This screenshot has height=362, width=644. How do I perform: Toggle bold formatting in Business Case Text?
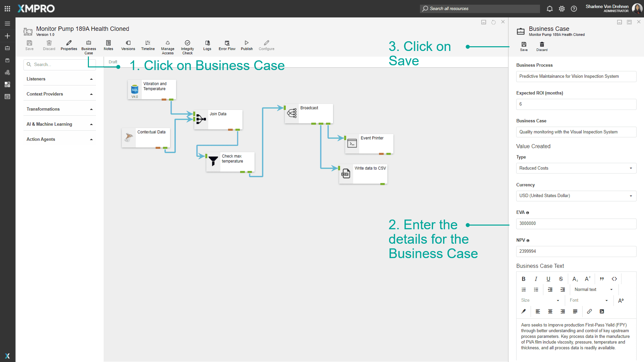(523, 279)
